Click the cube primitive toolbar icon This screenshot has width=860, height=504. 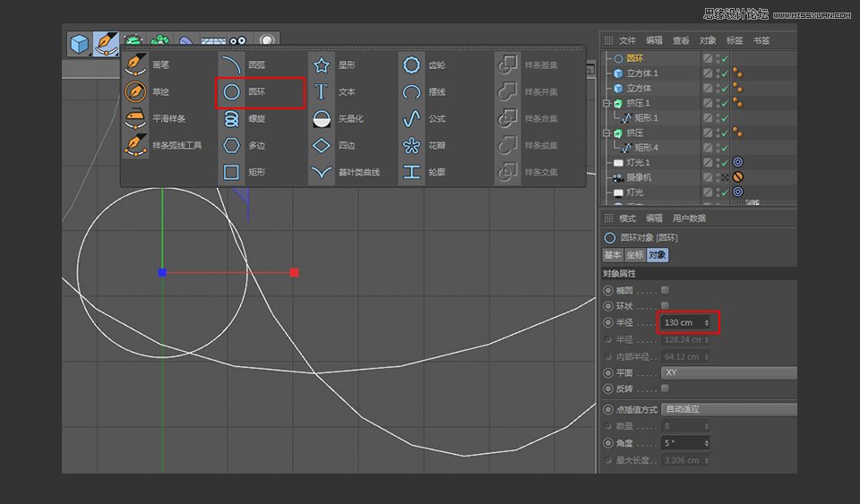(80, 44)
